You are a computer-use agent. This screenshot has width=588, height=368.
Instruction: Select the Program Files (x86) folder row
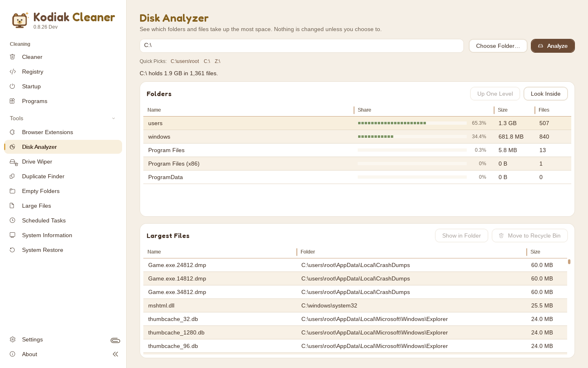[357, 164]
